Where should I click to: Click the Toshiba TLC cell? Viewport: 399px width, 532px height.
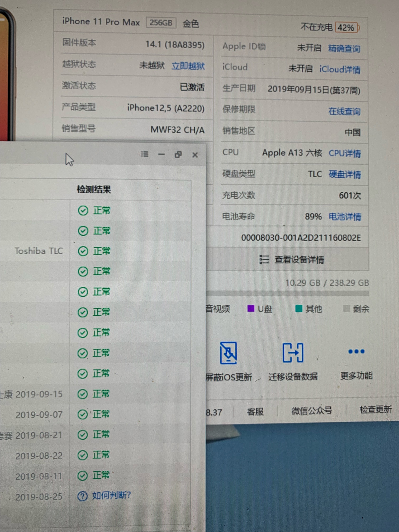coord(39,251)
